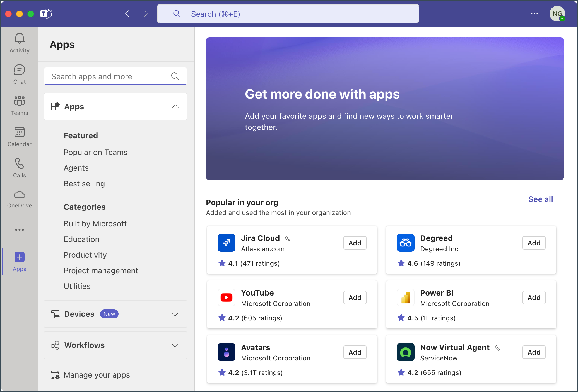Viewport: 578px width, 392px height.
Task: Click the top Search (⌘+E) field
Action: tap(288, 14)
